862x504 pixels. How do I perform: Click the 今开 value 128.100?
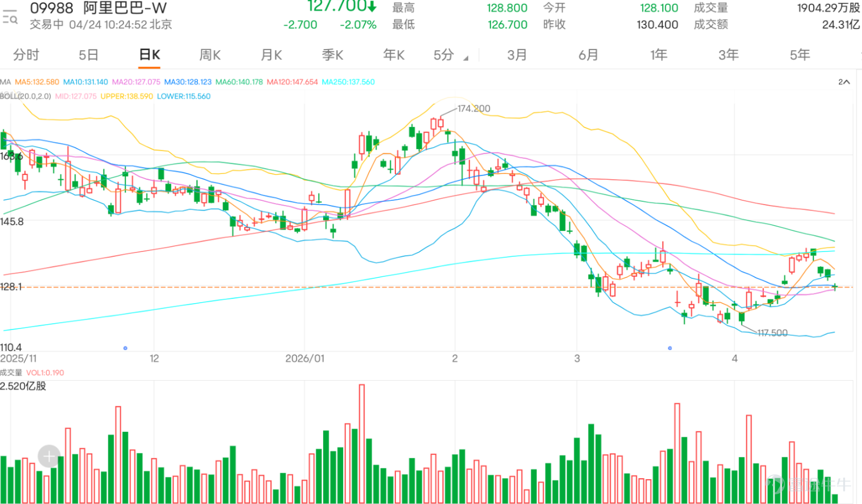point(658,8)
